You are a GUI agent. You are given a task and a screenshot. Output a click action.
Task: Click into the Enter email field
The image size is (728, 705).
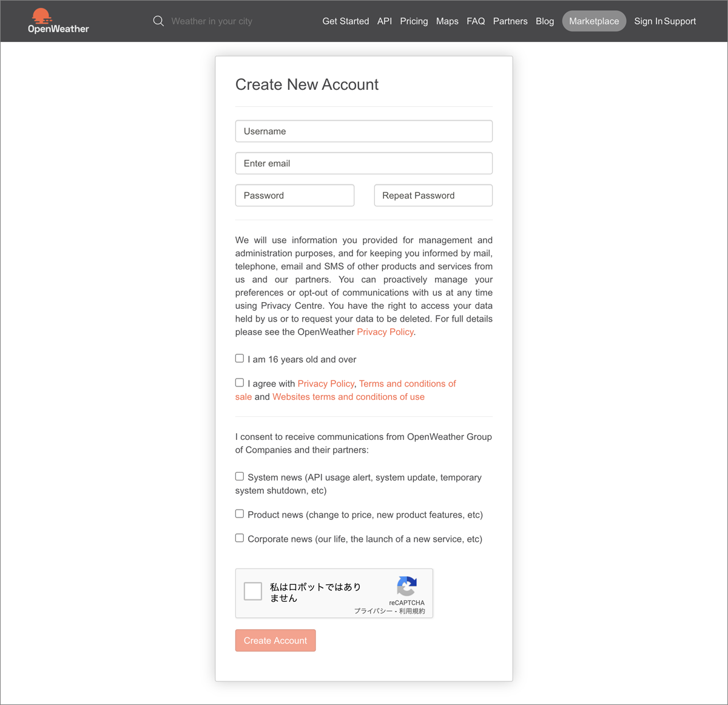[364, 163]
